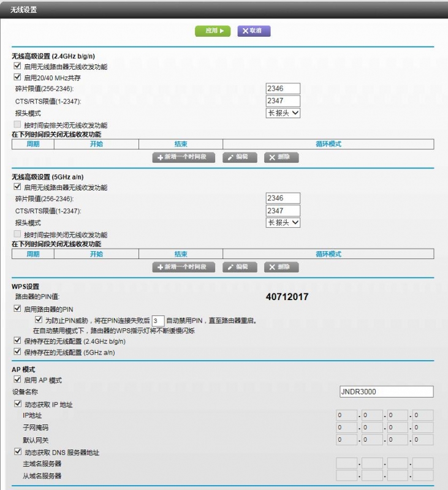Click the WPS设置 heading

point(25,287)
